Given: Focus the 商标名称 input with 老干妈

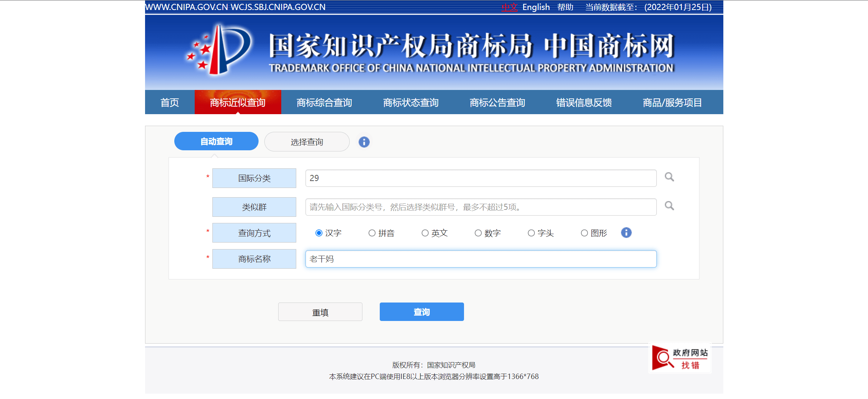Looking at the screenshot, I should [481, 259].
